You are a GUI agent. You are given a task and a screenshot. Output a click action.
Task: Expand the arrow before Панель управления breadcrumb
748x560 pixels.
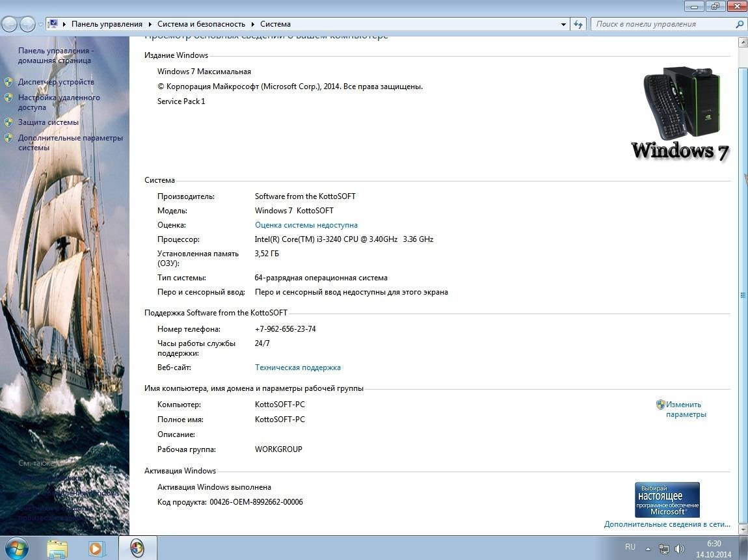(64, 24)
